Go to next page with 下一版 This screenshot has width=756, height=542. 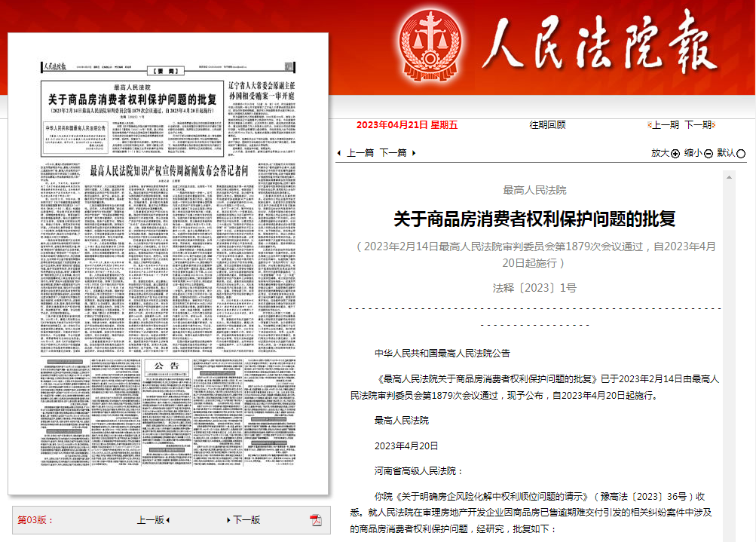pos(246,520)
